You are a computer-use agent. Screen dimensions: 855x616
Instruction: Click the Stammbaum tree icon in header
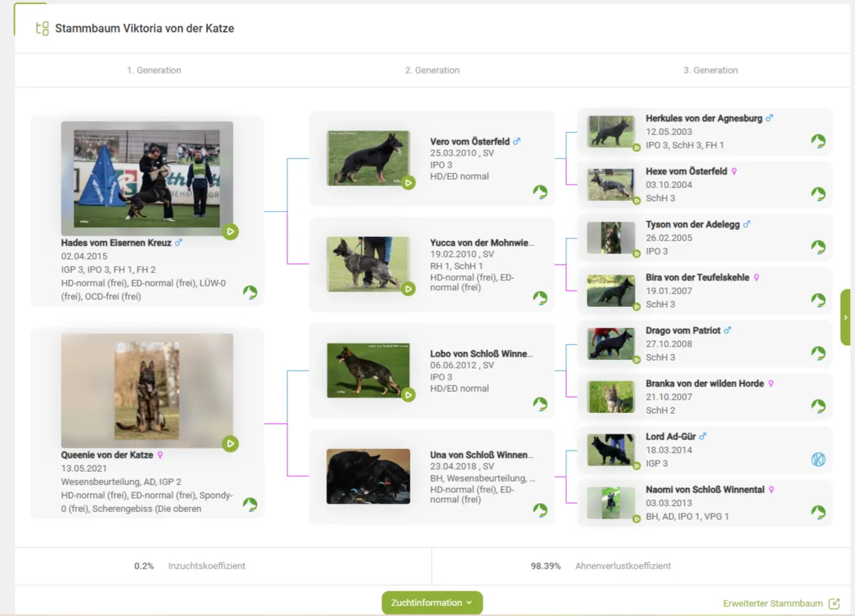(42, 28)
